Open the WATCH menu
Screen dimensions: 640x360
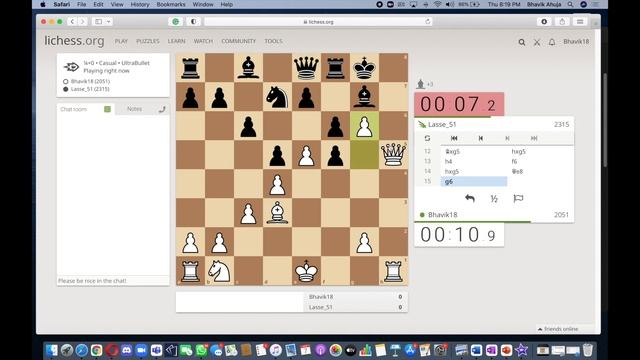coord(203,41)
